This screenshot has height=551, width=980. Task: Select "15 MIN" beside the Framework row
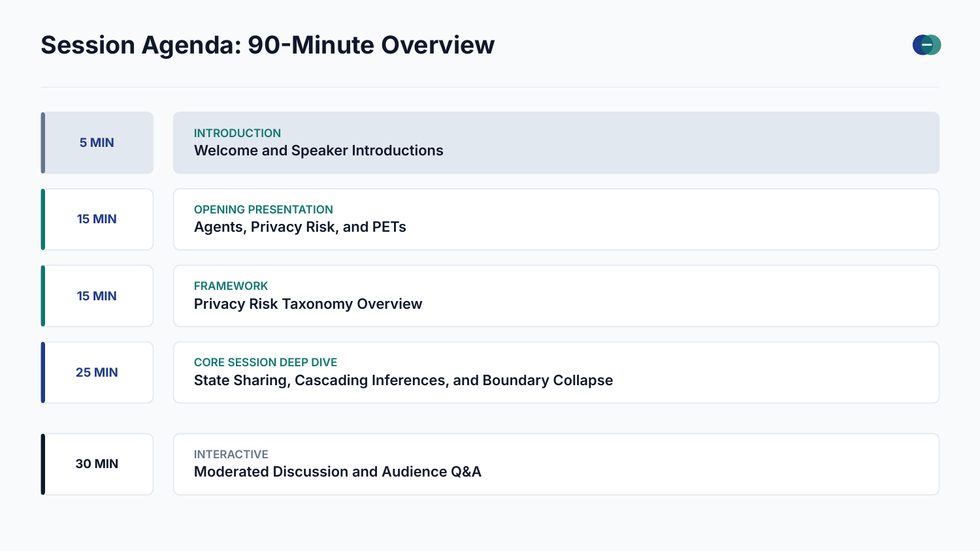97,296
